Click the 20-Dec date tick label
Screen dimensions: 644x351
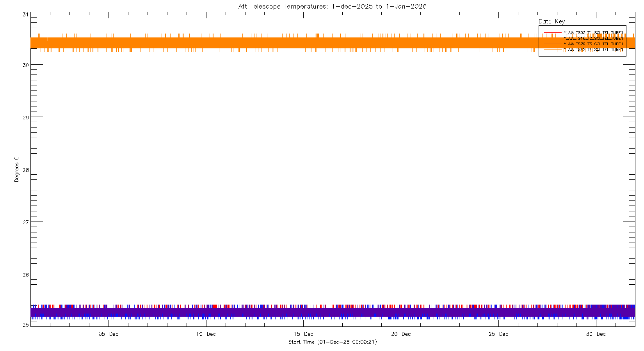point(401,334)
